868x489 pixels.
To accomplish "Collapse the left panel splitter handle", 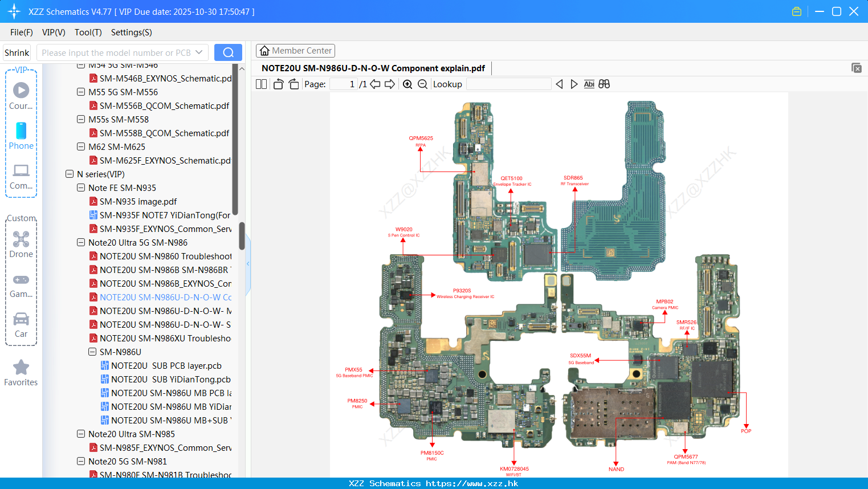I will (x=248, y=264).
